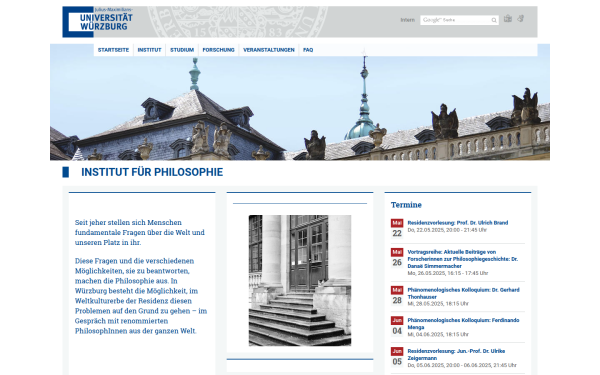Click the Mai 26 calendar date badge
The height and width of the screenshot is (375, 600).
[397, 258]
